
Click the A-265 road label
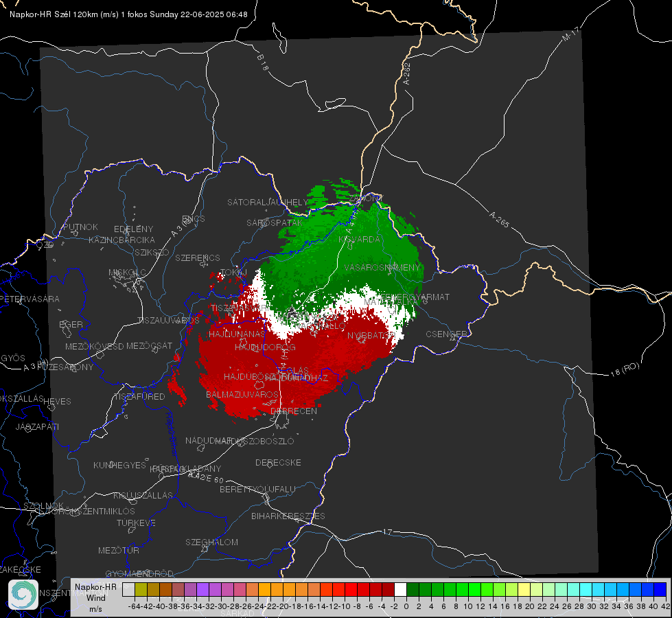[499, 219]
